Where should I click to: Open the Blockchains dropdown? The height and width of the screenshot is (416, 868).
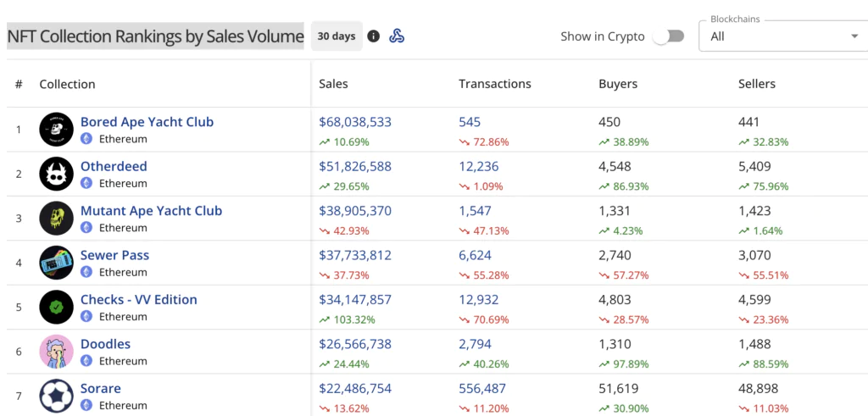(x=783, y=36)
